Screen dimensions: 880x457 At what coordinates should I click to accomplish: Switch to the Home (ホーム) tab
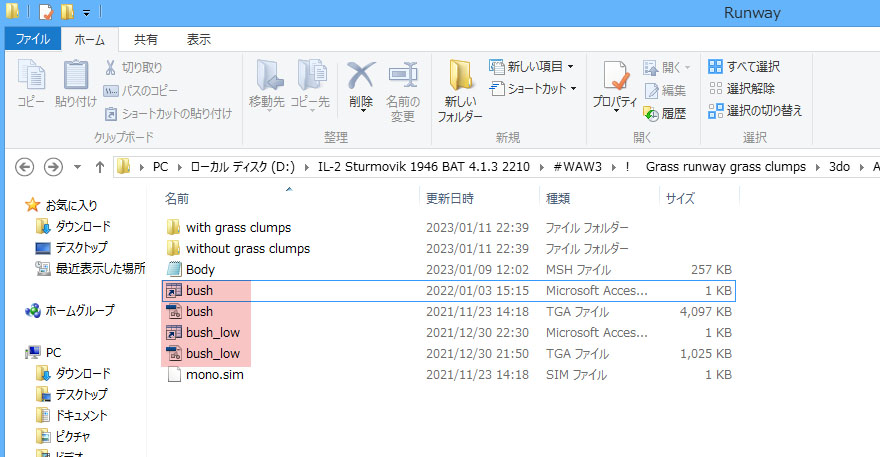point(90,39)
